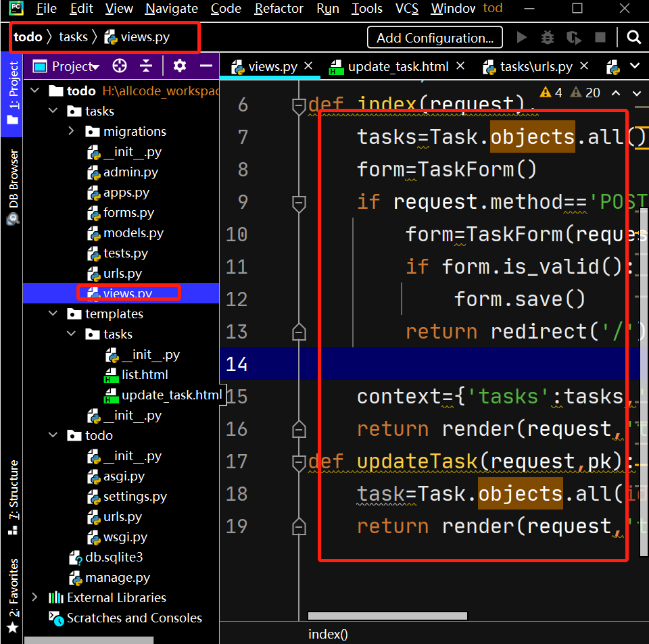The height and width of the screenshot is (644, 649).
Task: Click todo breadcrumb in navigation bar
Action: pyautogui.click(x=28, y=36)
